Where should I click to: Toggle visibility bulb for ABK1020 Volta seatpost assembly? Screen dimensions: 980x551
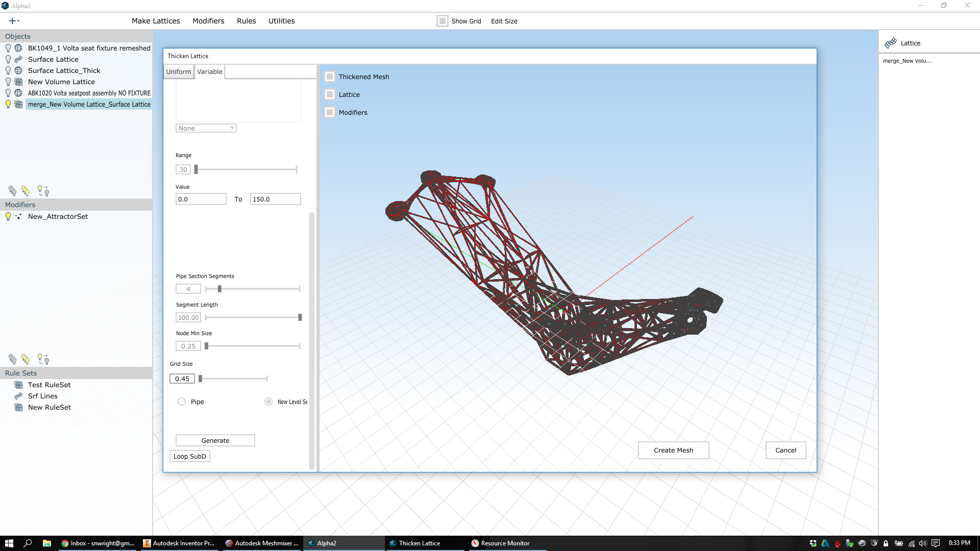click(x=8, y=93)
